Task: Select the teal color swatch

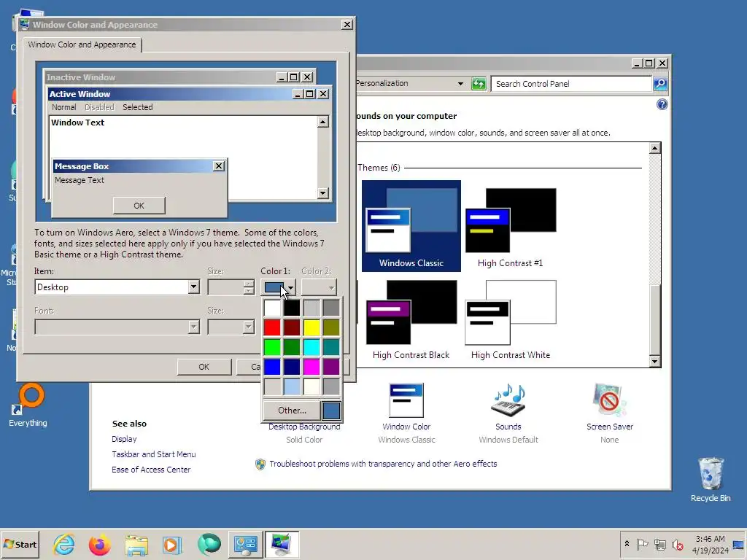Action: click(x=331, y=347)
